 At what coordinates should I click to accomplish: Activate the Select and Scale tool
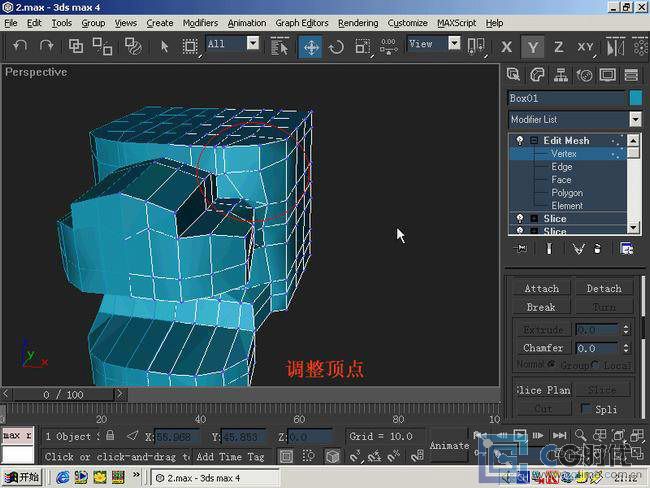[362, 46]
